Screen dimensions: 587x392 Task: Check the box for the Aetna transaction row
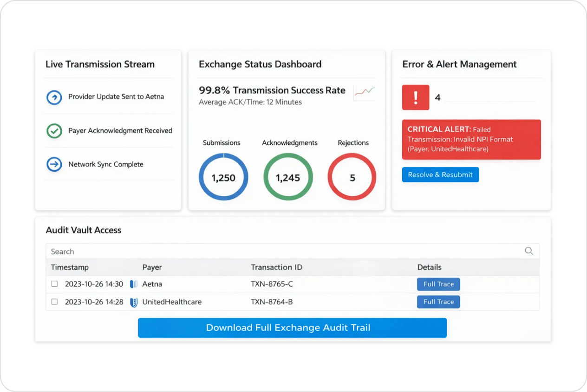(x=54, y=284)
